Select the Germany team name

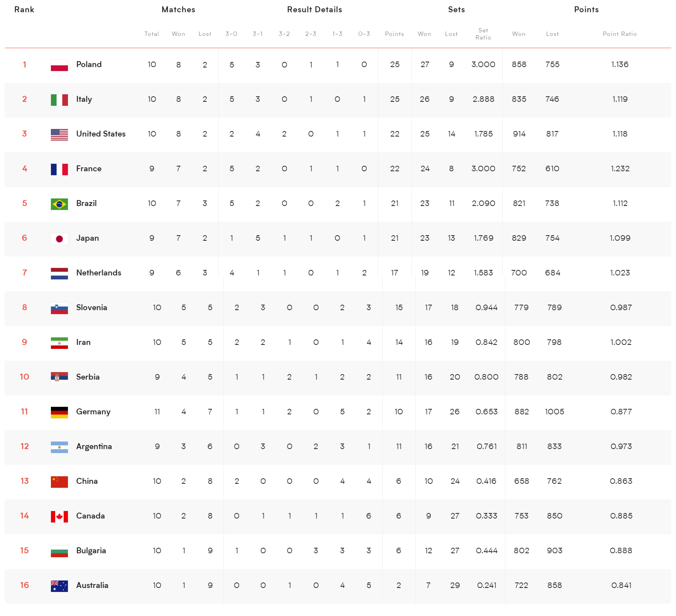coord(93,412)
